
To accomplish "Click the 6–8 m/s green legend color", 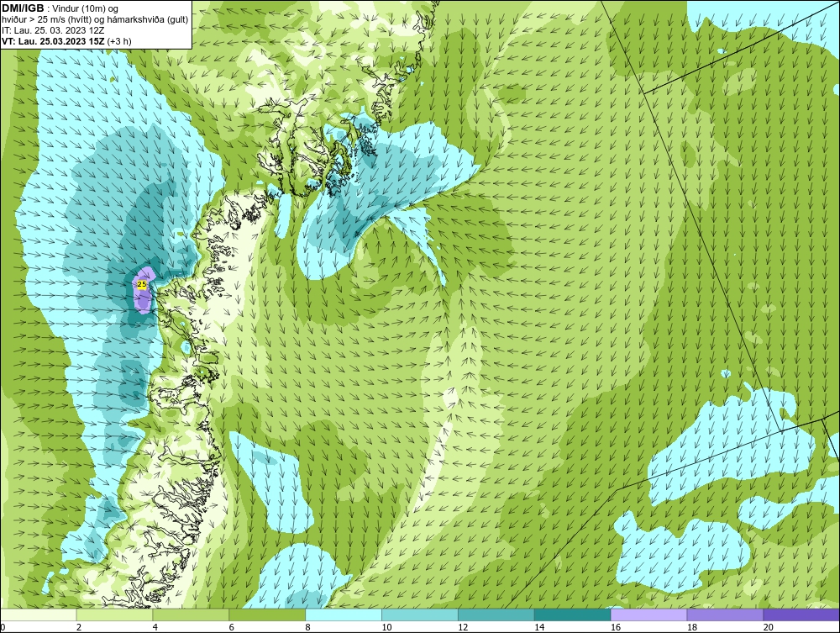I will coord(267,615).
